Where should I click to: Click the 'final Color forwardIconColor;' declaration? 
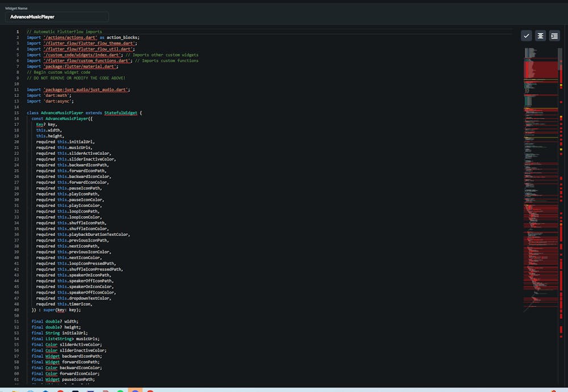(65, 373)
